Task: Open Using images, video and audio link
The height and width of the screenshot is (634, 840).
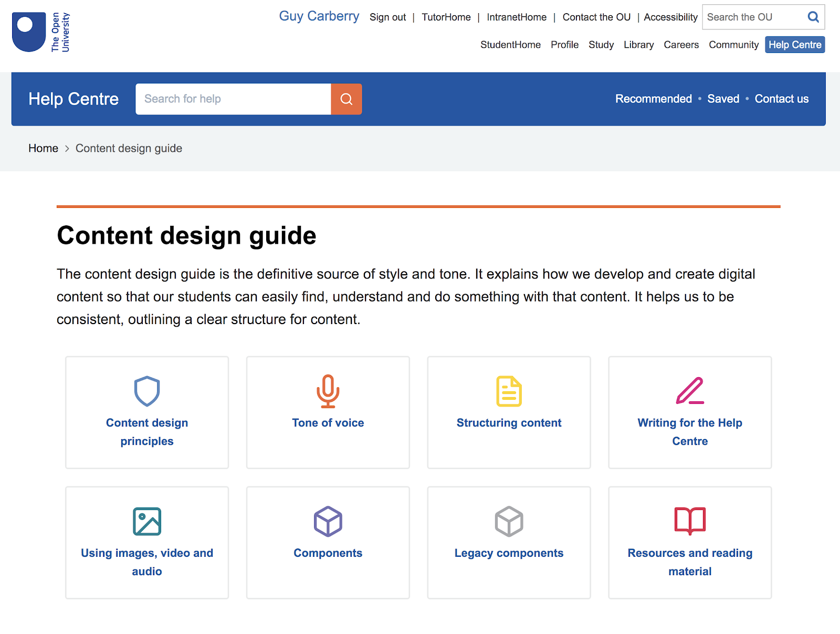Action: tap(147, 562)
